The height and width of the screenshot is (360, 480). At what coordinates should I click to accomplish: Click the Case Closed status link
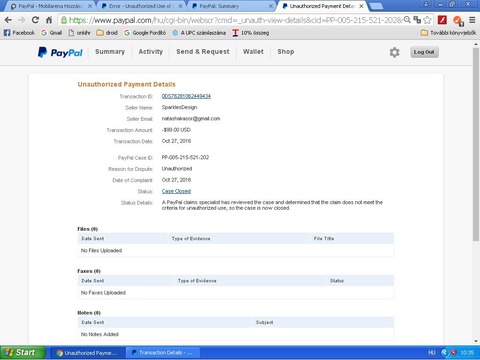(176, 191)
